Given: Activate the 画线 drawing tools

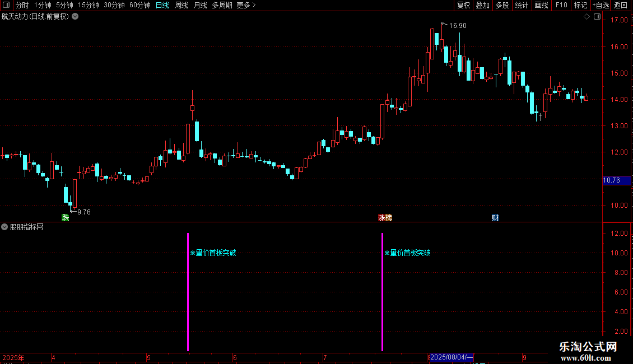Looking at the screenshot, I should [x=541, y=5].
